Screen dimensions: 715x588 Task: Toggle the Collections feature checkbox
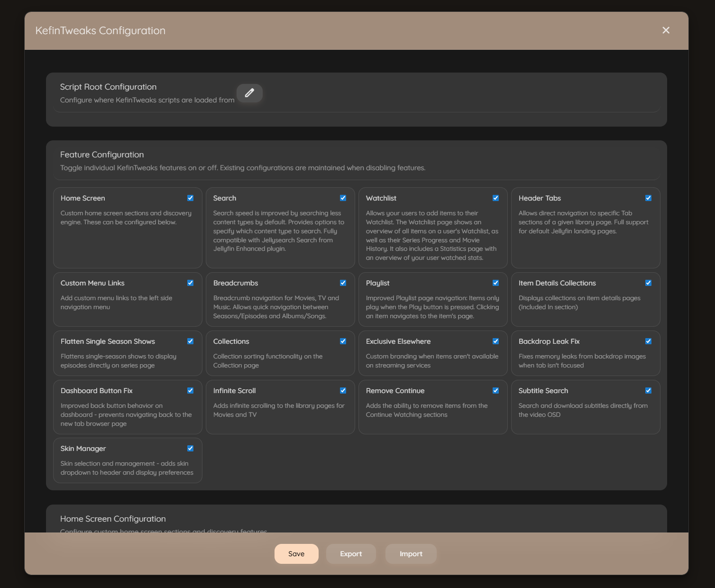[x=343, y=341]
